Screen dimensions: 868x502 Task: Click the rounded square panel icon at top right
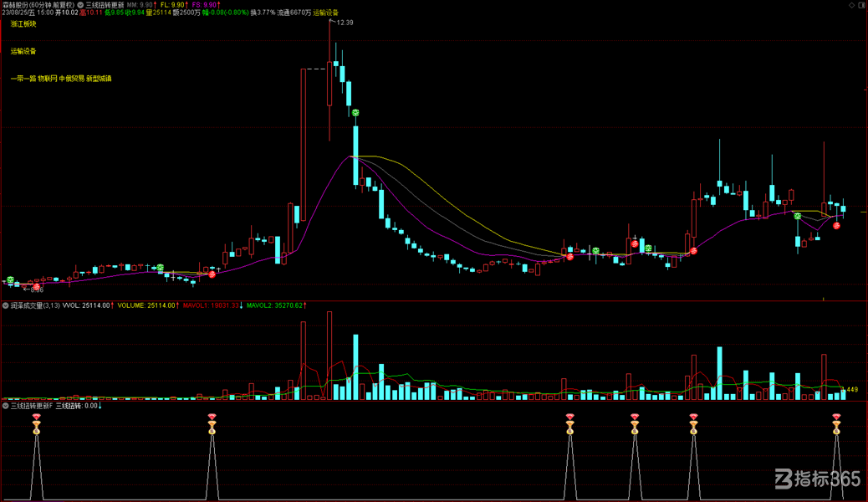point(862,4)
